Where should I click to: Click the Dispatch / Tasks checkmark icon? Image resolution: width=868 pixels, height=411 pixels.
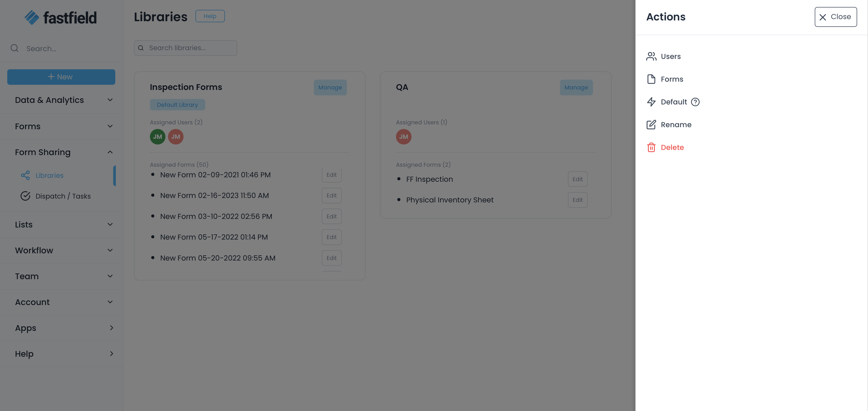click(x=25, y=196)
